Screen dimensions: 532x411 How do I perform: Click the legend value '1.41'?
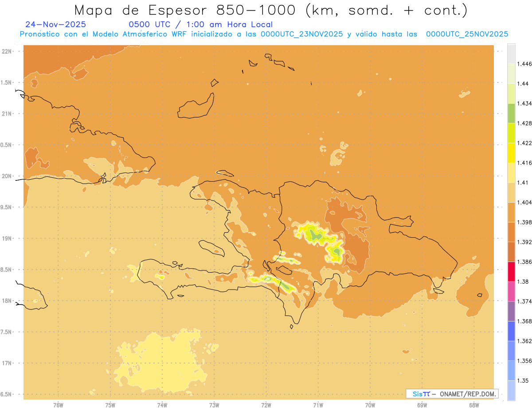click(523, 183)
